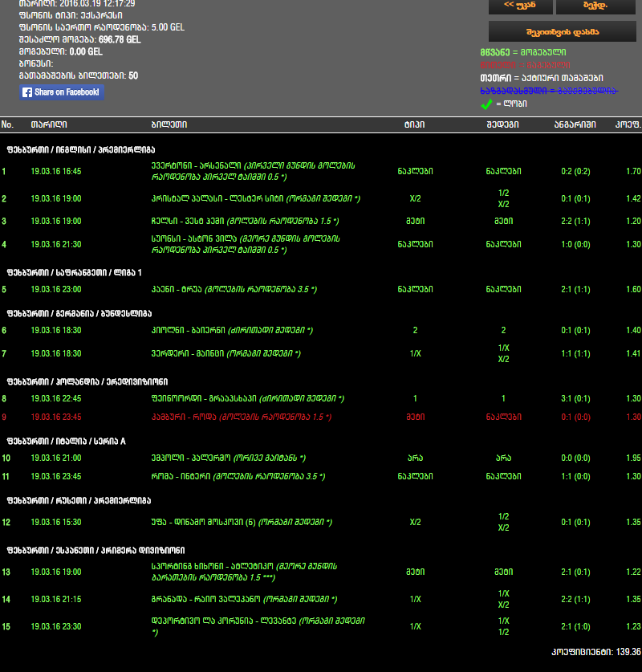
Task: Click the Facebook logo on the share button
Action: tap(27, 92)
